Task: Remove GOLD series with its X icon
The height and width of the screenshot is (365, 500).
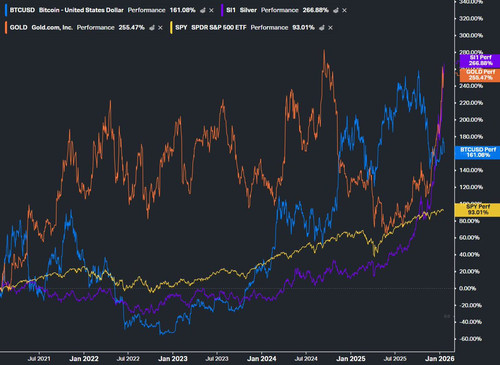Action: (160, 28)
